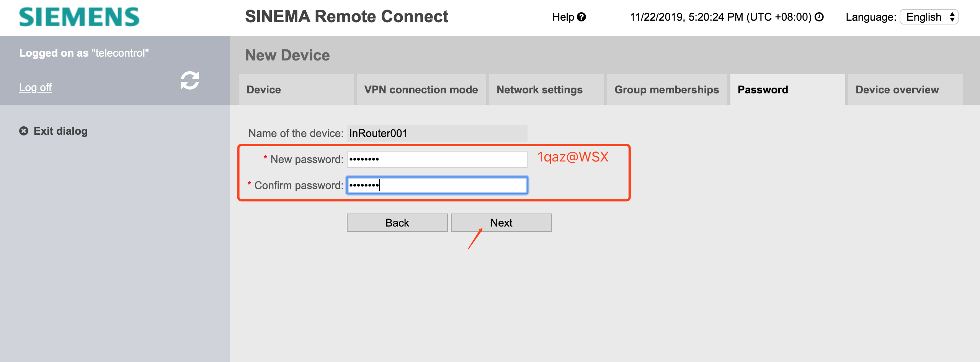
Task: Click the Help question mark icon
Action: coord(581,17)
